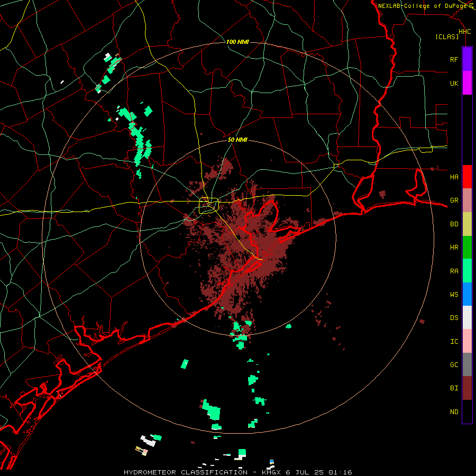Click the HR legend label

click(454, 248)
